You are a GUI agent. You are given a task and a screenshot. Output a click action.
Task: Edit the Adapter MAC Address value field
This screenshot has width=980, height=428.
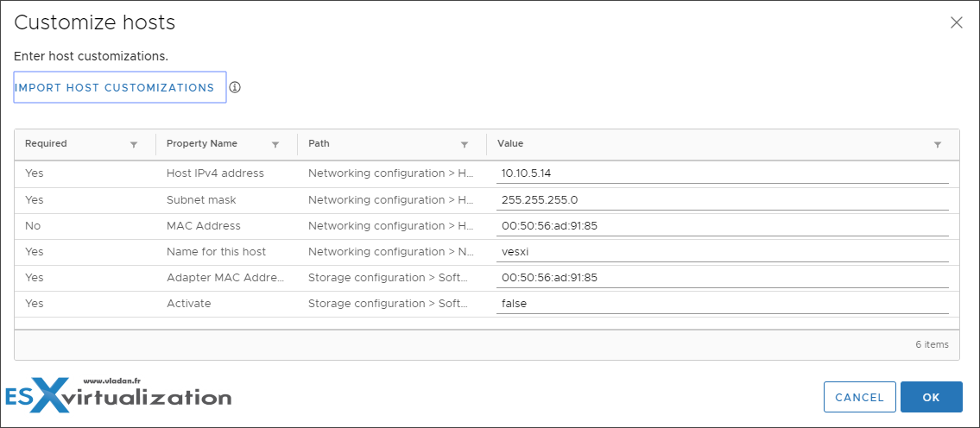[x=723, y=278]
